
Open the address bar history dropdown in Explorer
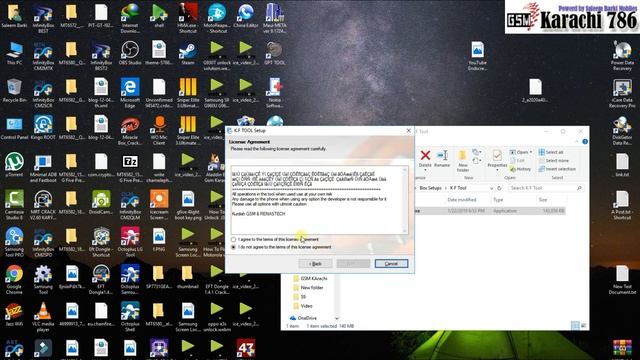491,188
